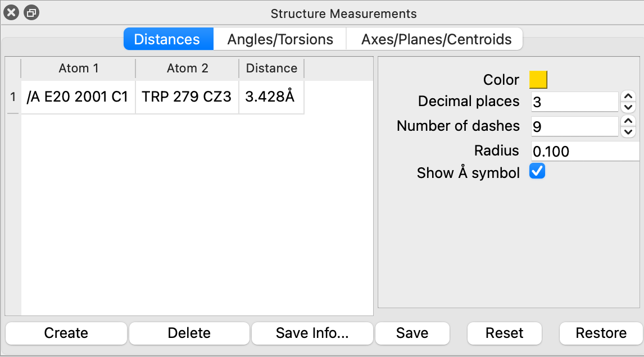Click the Save button
This screenshot has height=357, width=644.
click(412, 333)
